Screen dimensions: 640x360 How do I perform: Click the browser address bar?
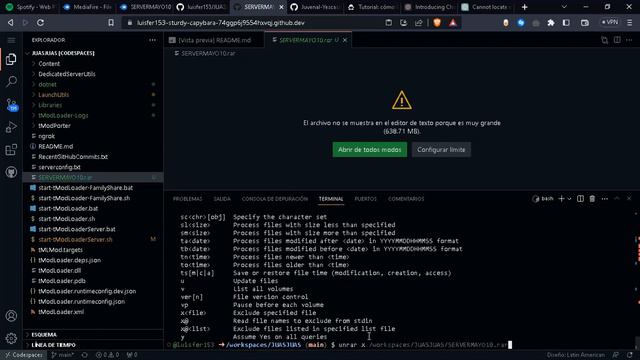pos(253,23)
